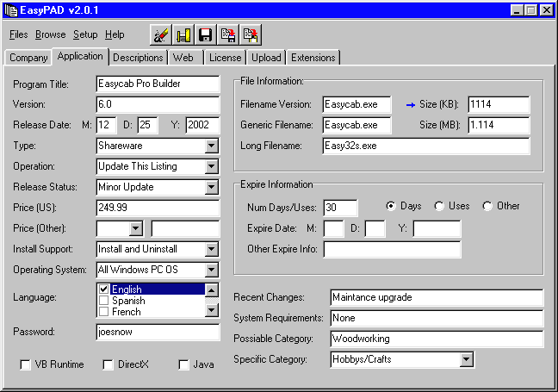Switch to the Extensions tab
This screenshot has height=392, width=558.
click(313, 58)
